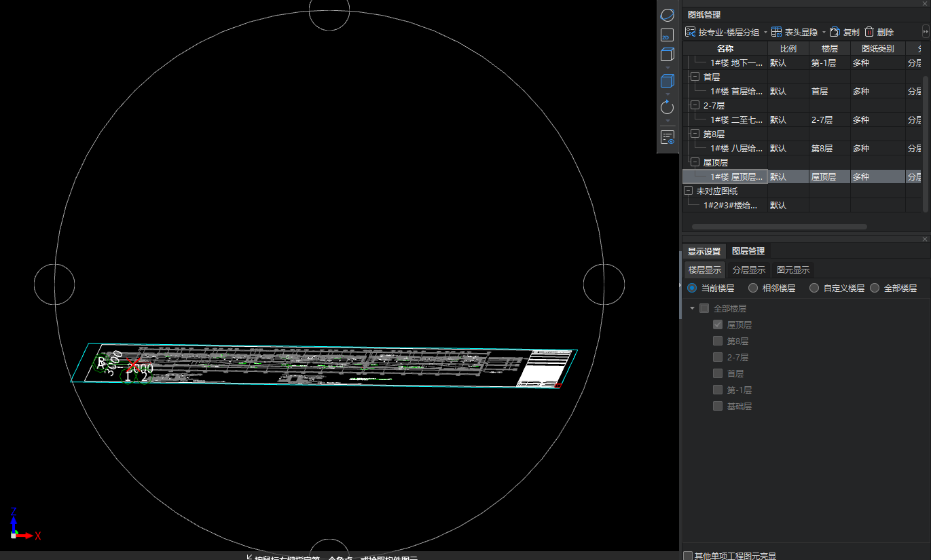Viewport: 931px width, 560px height.
Task: Open the 图元显示 sub-tab
Action: click(x=793, y=269)
